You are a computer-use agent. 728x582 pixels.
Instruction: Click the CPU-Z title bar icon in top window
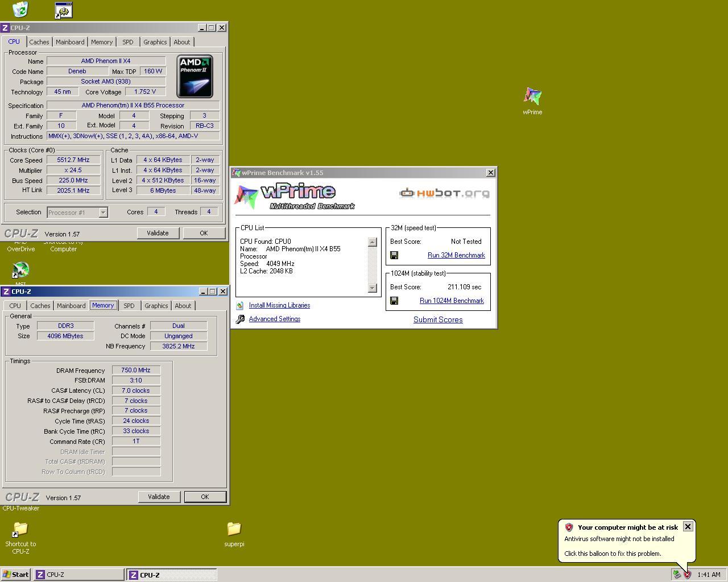(x=5, y=27)
